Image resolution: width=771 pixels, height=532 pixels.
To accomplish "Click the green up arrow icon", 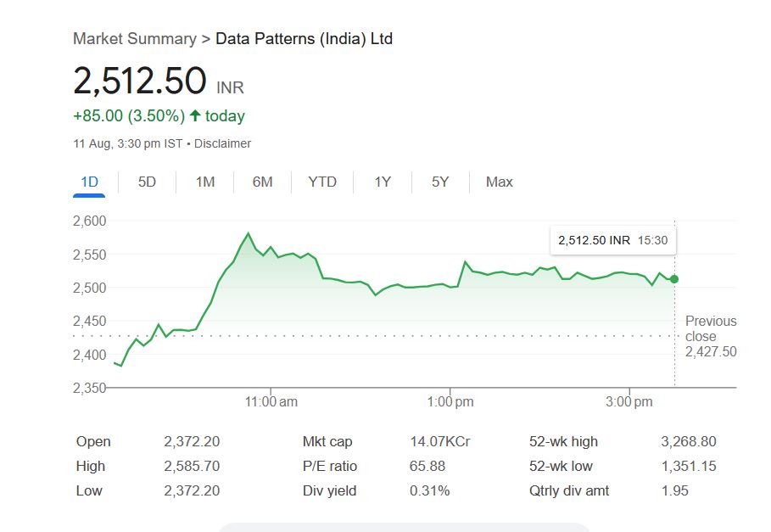I will pos(195,116).
